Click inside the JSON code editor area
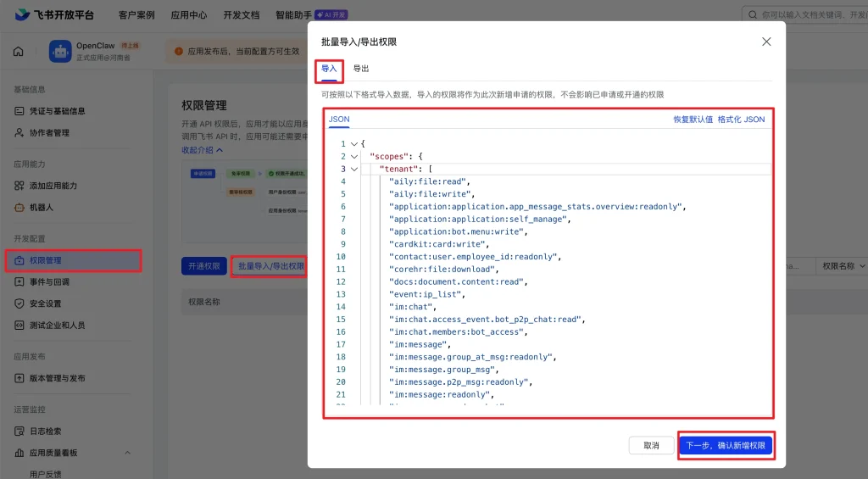Screen dimensions: 868x479 point(548,271)
